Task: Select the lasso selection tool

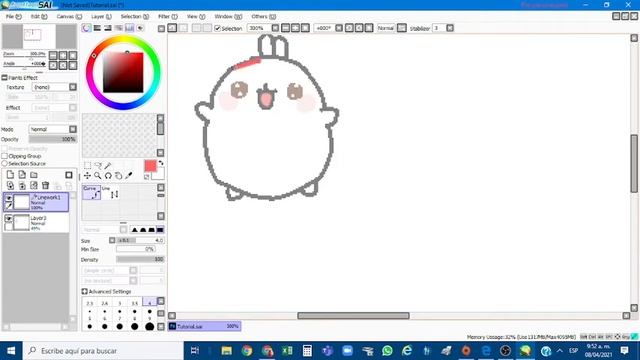Action: click(x=98, y=165)
